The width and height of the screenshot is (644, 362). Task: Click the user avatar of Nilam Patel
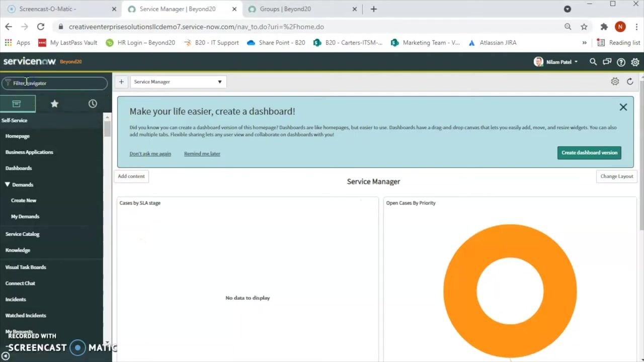click(x=539, y=62)
